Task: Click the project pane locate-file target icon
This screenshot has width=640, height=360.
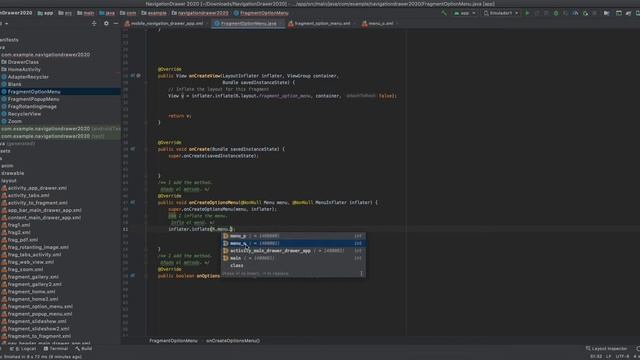Action: coord(94,24)
